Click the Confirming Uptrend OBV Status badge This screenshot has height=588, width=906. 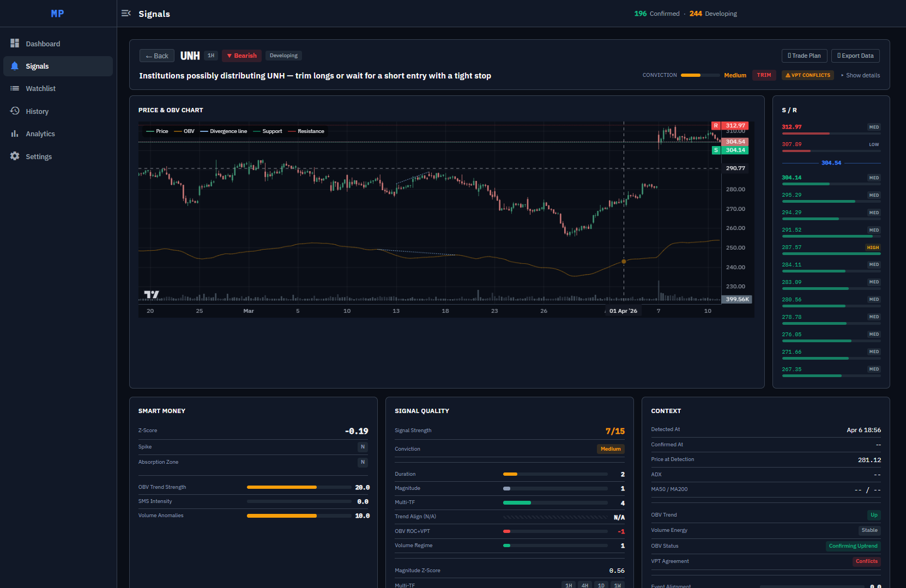point(853,546)
